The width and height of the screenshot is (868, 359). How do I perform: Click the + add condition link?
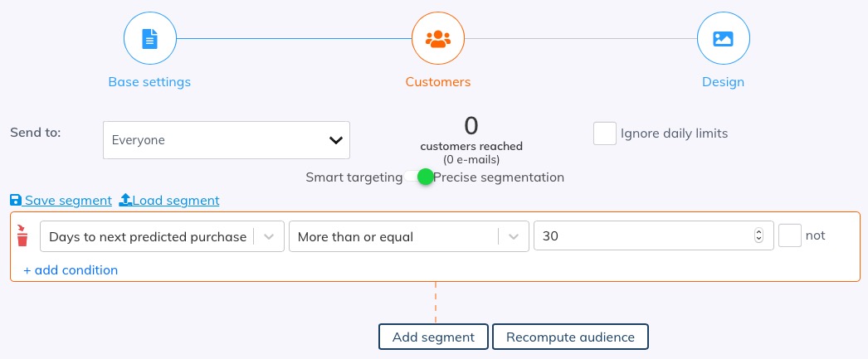(x=71, y=270)
